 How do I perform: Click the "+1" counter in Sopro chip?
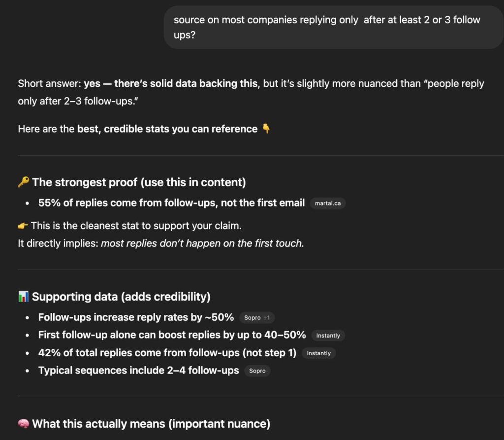click(267, 318)
